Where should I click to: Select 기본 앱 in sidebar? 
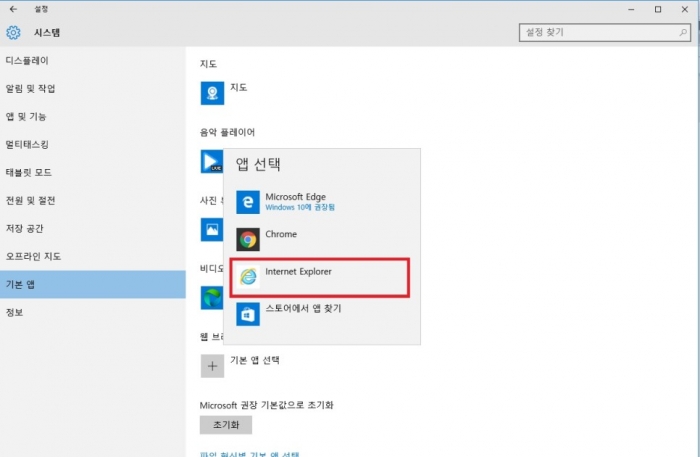click(x=92, y=284)
